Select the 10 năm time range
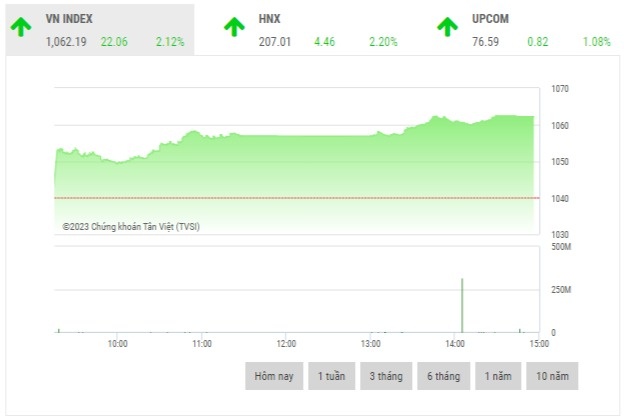 pyautogui.click(x=552, y=376)
